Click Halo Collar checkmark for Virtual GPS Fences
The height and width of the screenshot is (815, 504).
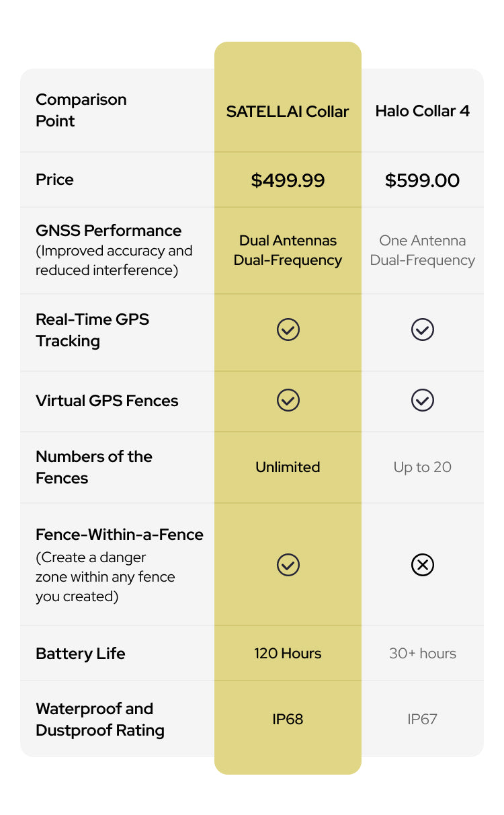point(422,400)
